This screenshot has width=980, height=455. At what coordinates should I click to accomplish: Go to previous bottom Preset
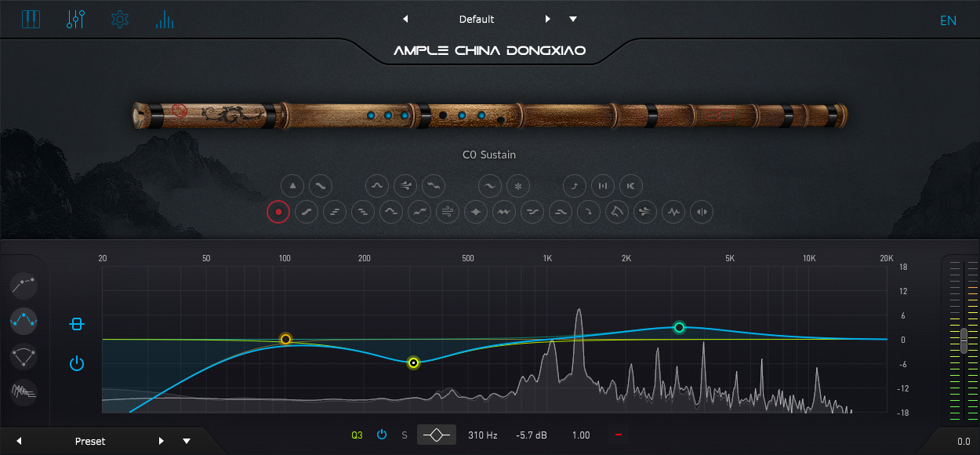tap(19, 441)
